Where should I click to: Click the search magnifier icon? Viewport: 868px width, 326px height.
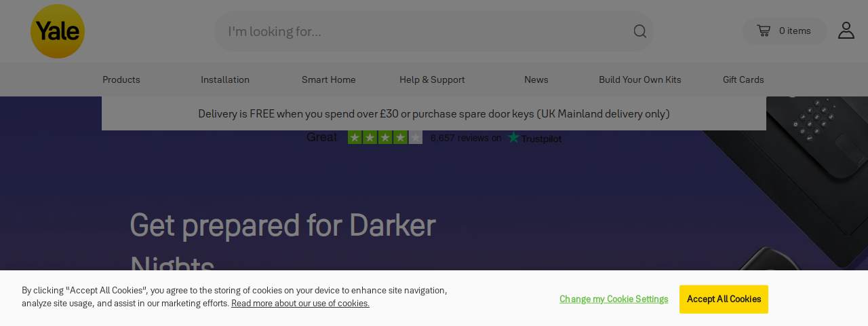pyautogui.click(x=639, y=31)
